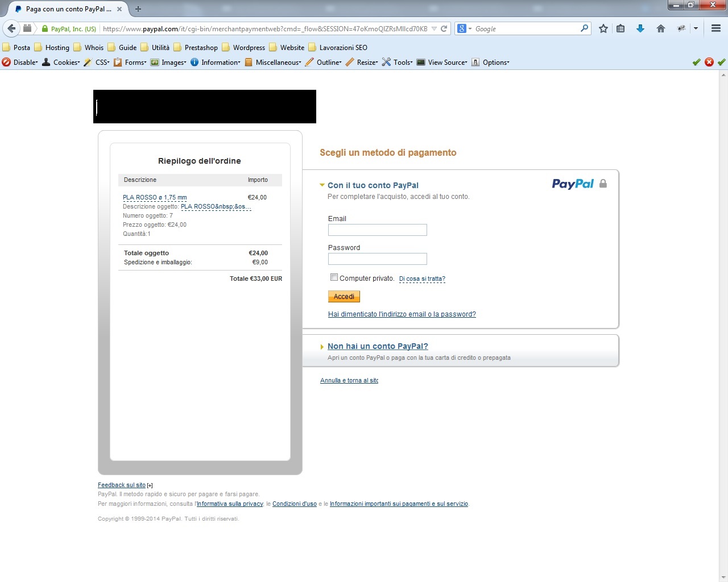Open the downloads arrow icon
The image size is (728, 582).
[x=640, y=28]
